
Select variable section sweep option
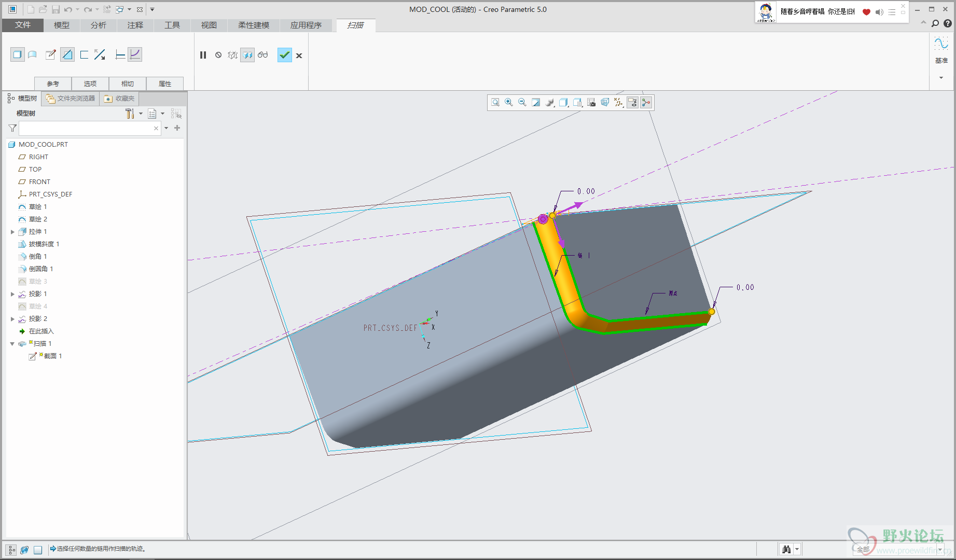coord(135,54)
